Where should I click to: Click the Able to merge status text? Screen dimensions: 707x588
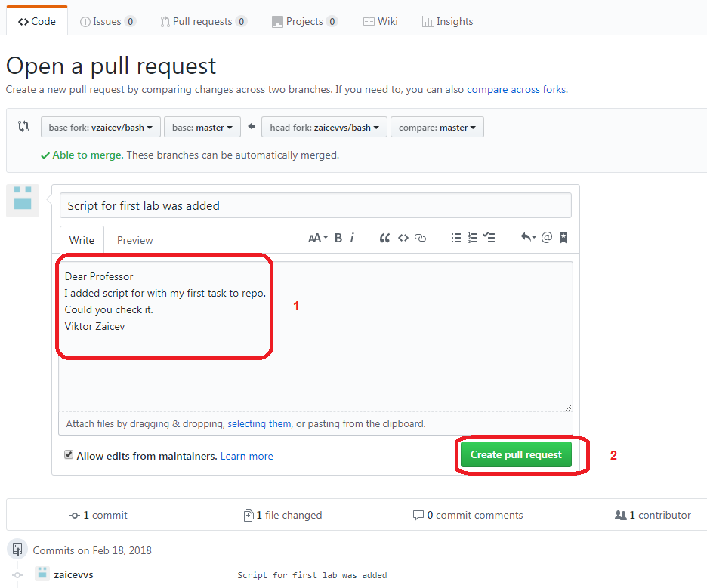pyautogui.click(x=88, y=155)
